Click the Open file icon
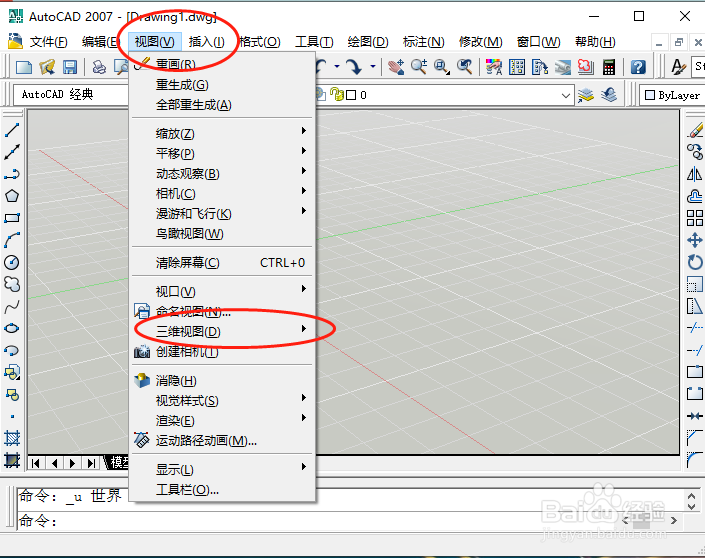Viewport: 705px width, 558px height. point(47,67)
